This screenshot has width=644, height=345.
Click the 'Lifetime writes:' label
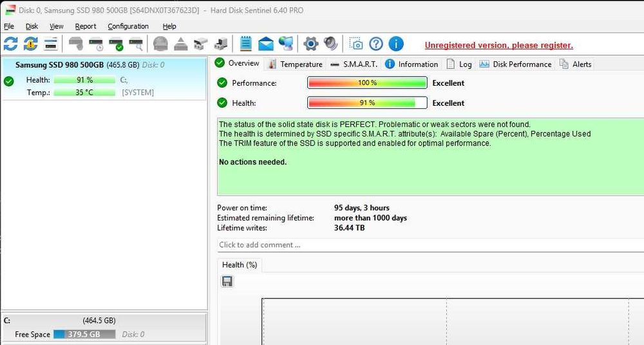[242, 228]
